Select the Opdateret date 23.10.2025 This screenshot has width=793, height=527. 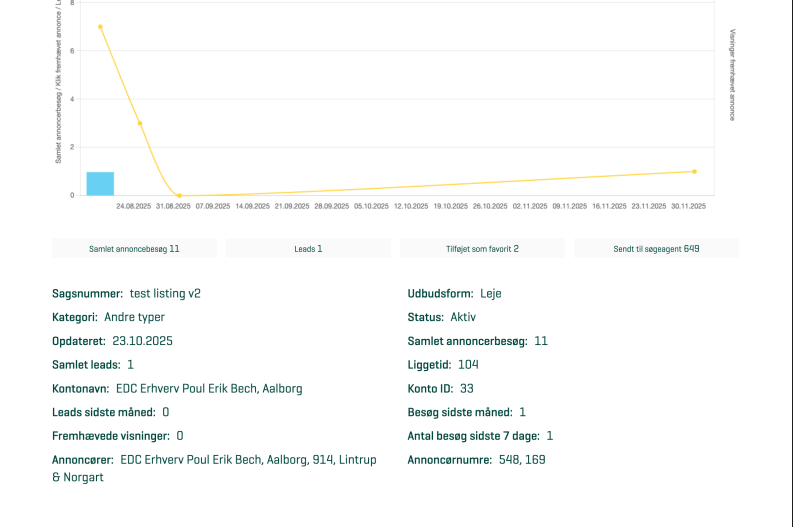point(143,341)
